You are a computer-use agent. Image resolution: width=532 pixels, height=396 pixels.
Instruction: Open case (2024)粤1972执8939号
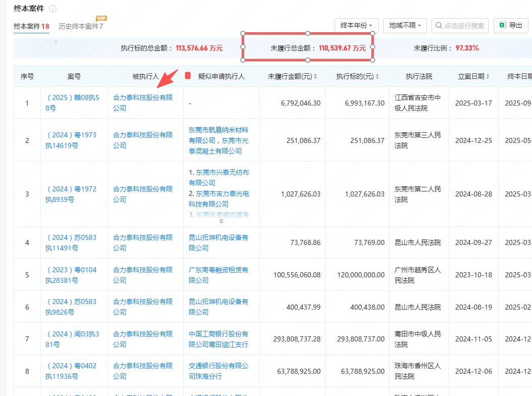(71, 194)
